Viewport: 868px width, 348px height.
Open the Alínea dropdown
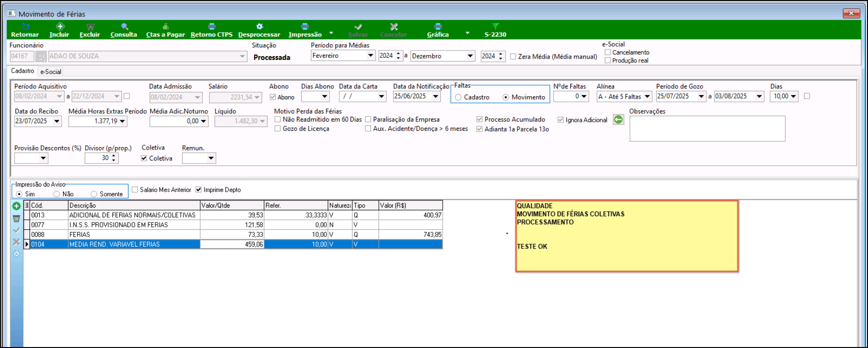(647, 97)
